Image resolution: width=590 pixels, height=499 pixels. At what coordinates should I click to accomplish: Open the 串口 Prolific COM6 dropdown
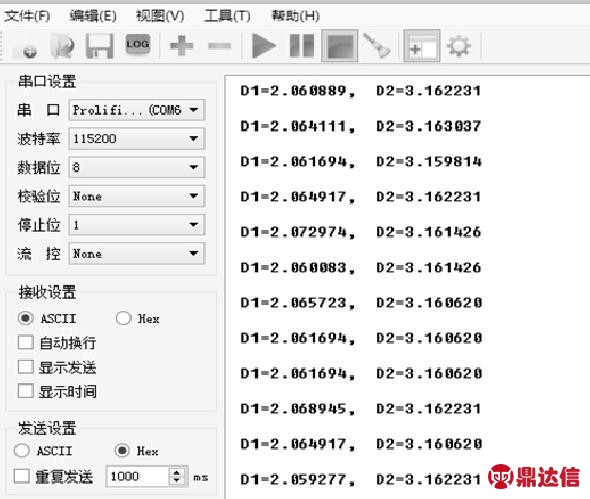137,110
